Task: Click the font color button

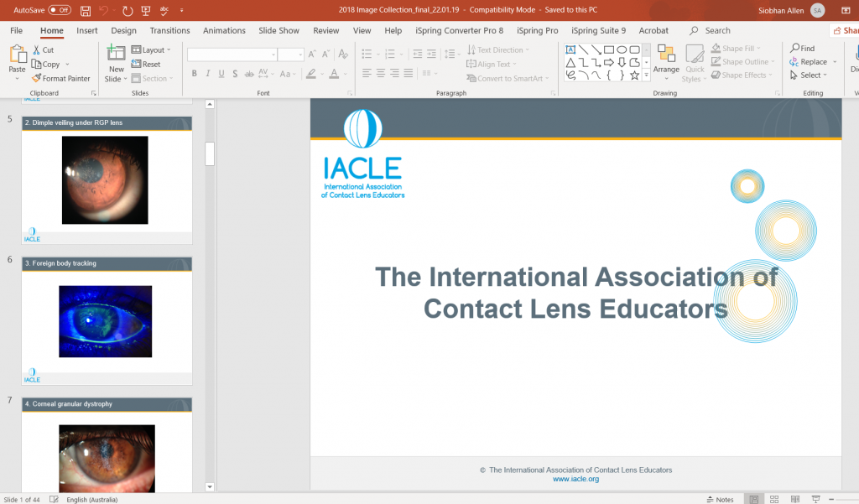Action: point(334,74)
